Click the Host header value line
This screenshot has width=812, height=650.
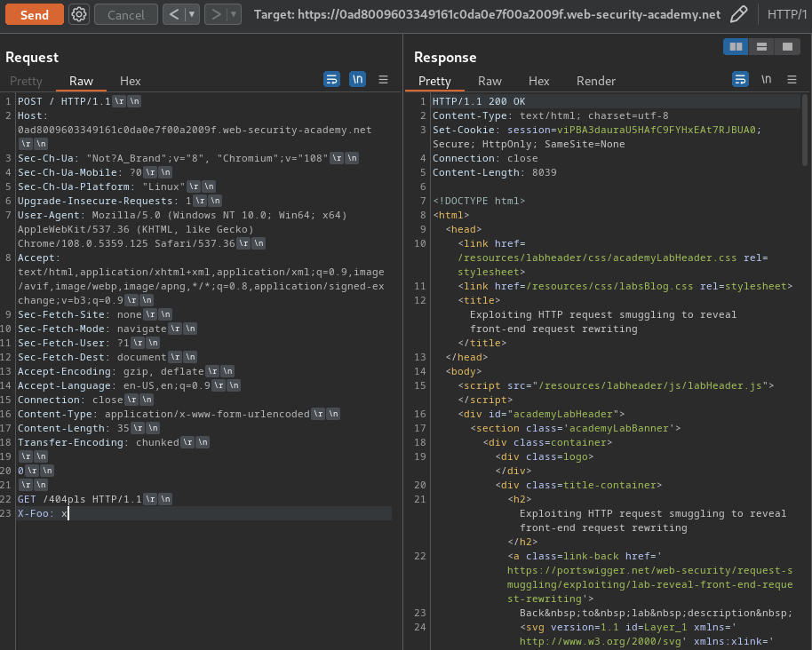click(195, 130)
